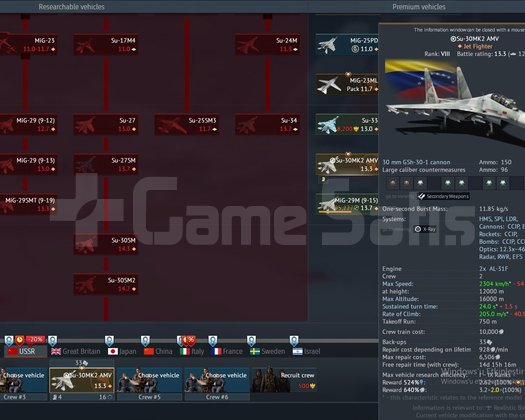Switch to the Japan nation tab
This screenshot has width=525, height=420.
[121, 351]
